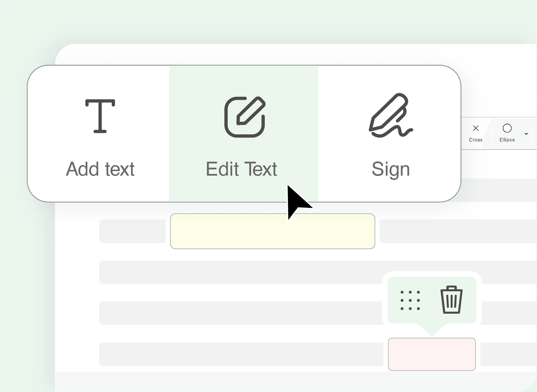
Task: Pick the Ellipse circle tool icon
Action: click(x=507, y=128)
